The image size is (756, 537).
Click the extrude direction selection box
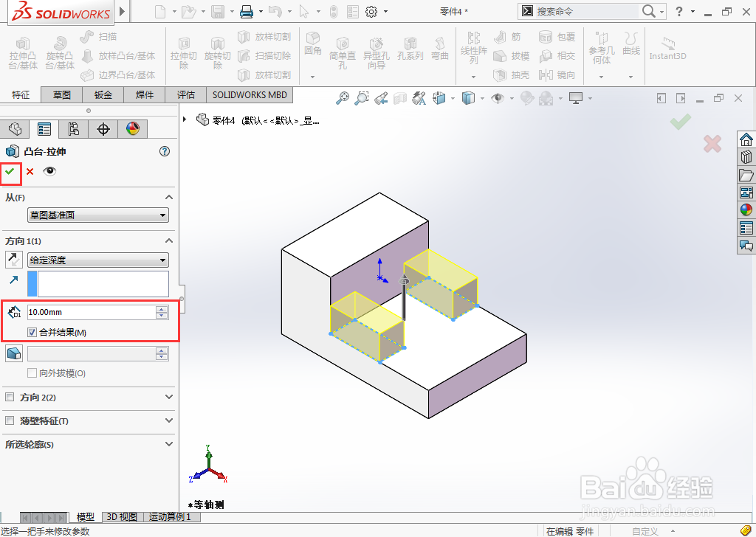point(103,284)
